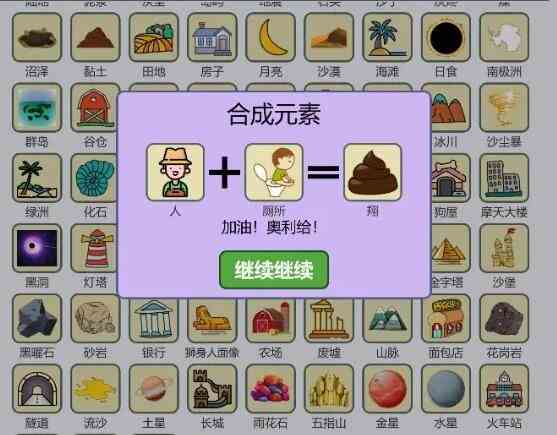Pick the 海滩 beach palm element
This screenshot has height=435, width=557.
[388, 37]
